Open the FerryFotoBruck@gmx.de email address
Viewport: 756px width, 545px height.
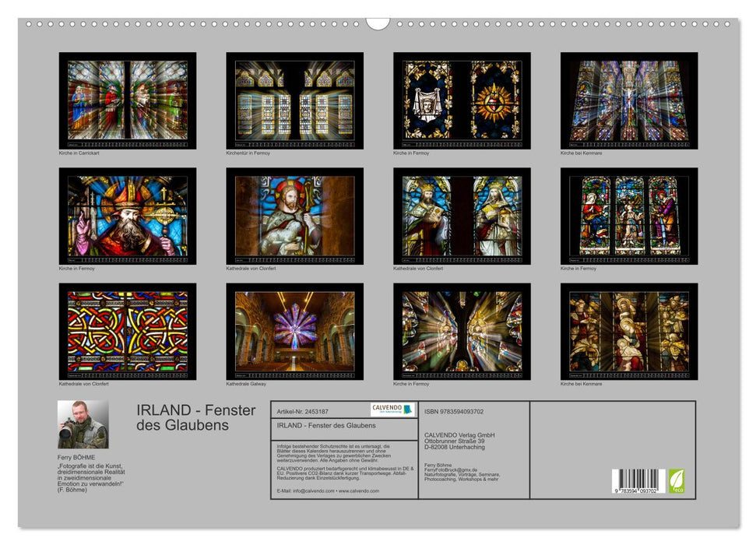click(450, 469)
